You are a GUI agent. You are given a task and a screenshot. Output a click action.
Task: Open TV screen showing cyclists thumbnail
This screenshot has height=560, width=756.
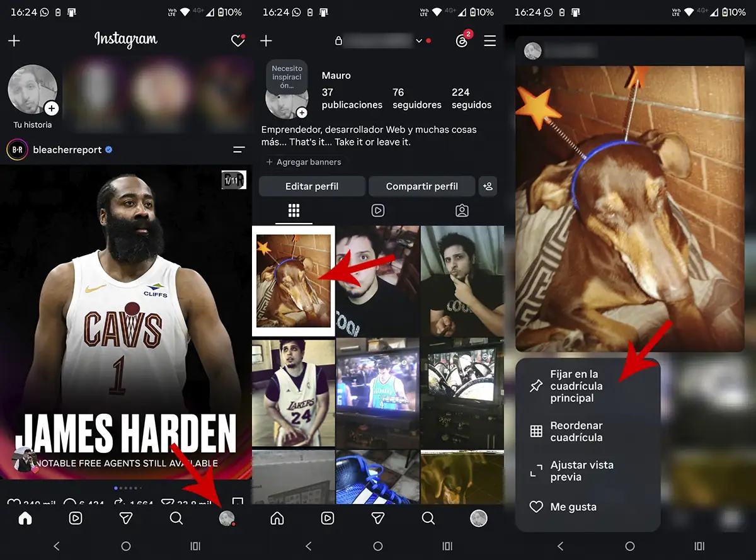[x=462, y=393]
